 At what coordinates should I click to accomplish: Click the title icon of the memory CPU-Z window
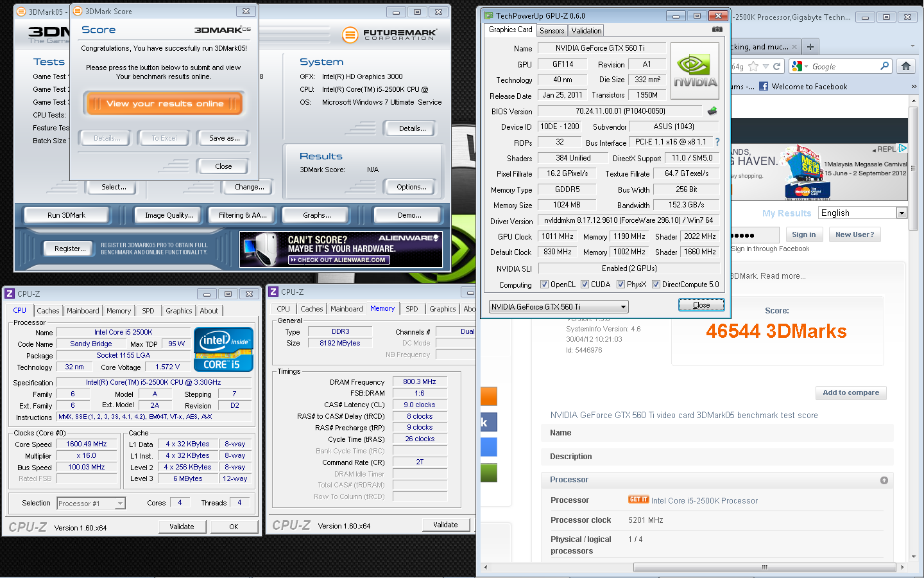(273, 292)
